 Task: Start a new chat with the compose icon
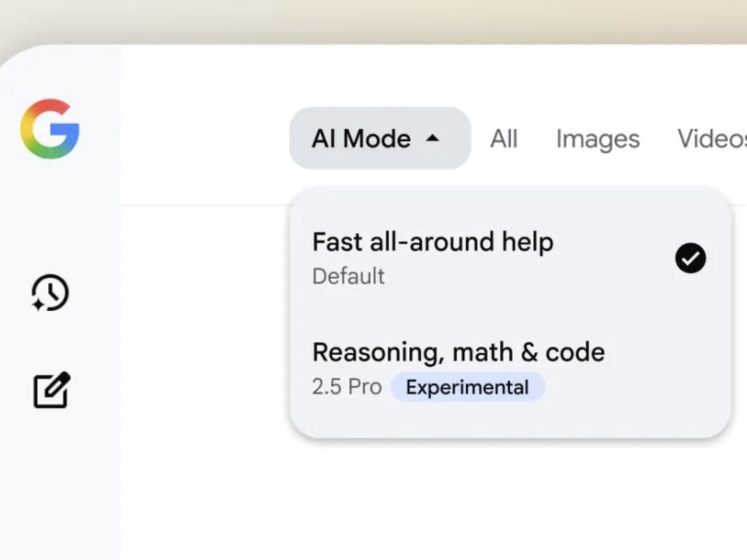[51, 390]
